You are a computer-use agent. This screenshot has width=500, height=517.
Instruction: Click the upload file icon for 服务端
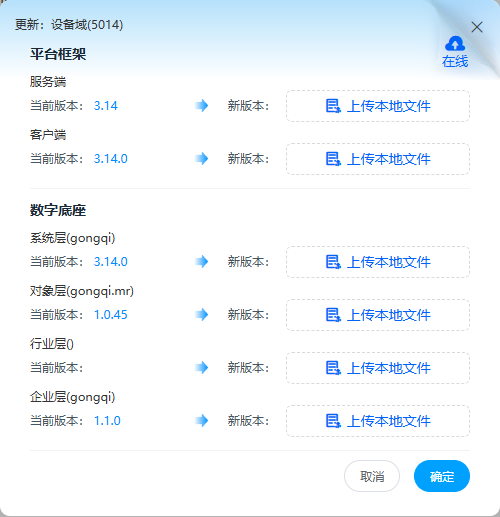pos(333,106)
